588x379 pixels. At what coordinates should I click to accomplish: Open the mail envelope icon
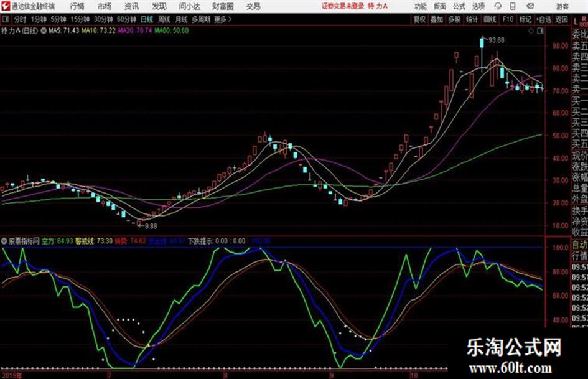tap(530, 6)
